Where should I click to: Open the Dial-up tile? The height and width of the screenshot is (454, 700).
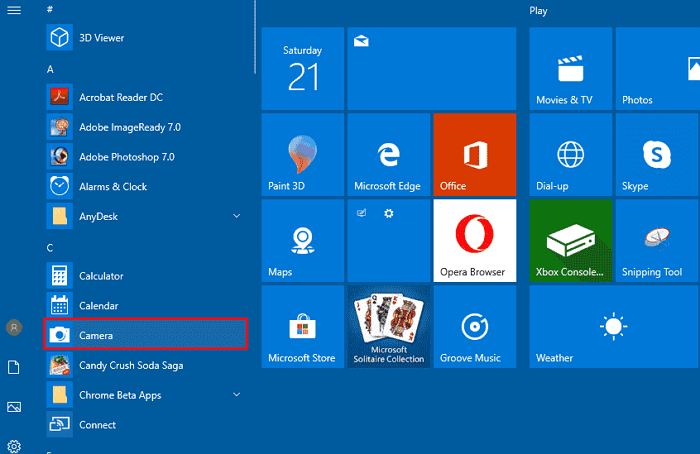pos(571,154)
